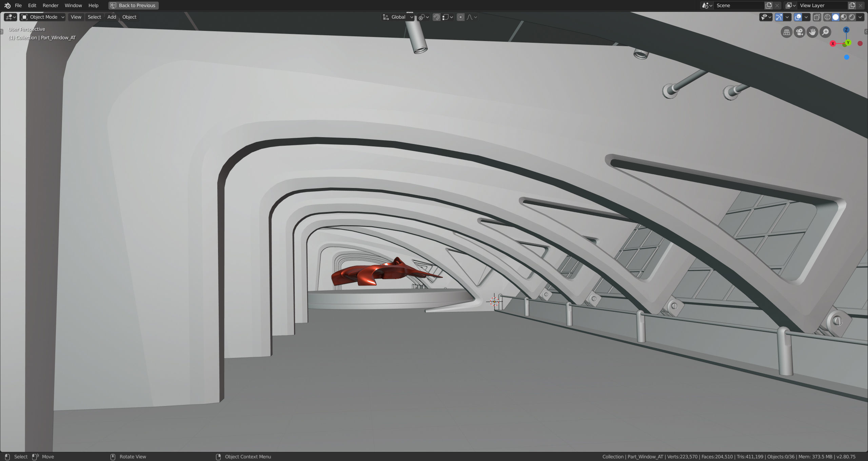The image size is (868, 461).
Task: Click the zoom view magnifier icon
Action: 825,32
